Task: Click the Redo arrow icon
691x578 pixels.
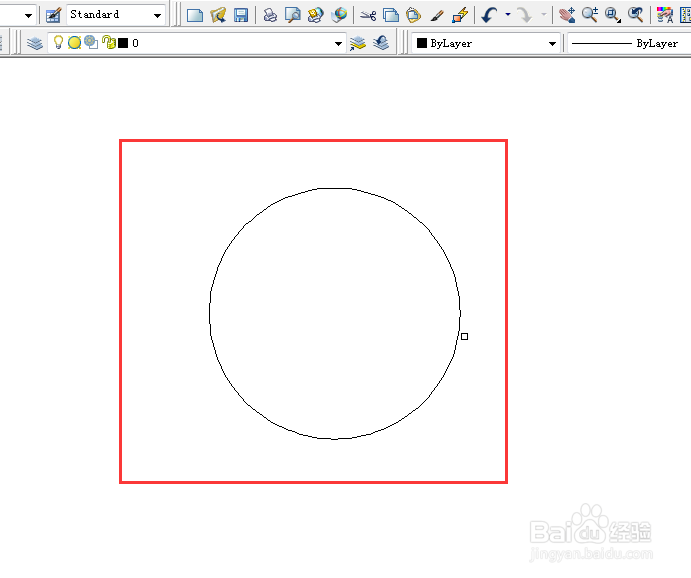Action: 524,15
